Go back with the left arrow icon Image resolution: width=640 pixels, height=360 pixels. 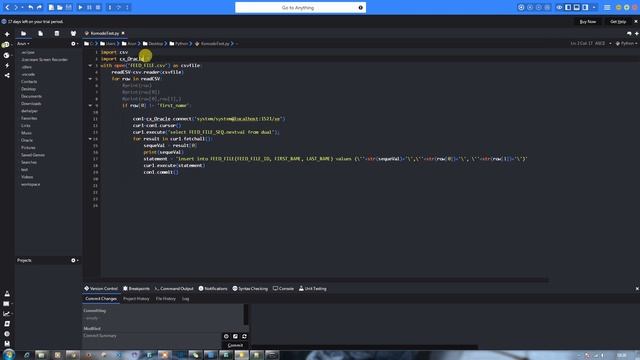pyautogui.click(x=7, y=7)
